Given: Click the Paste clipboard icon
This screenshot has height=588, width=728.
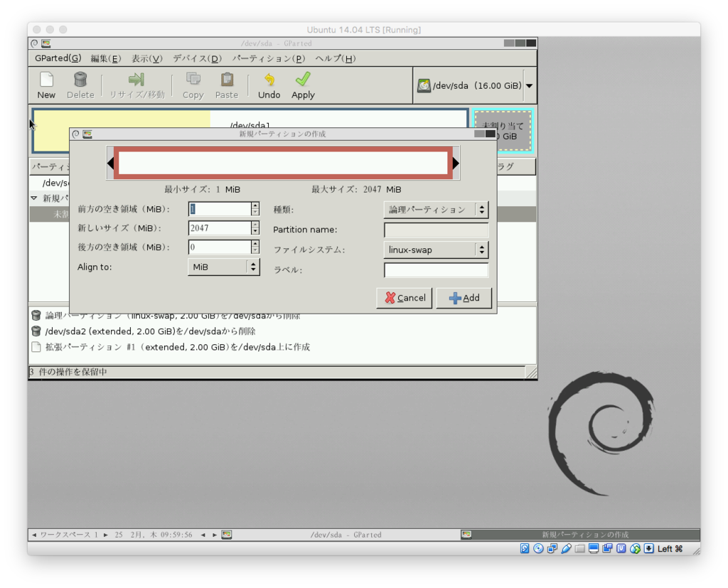Looking at the screenshot, I should pos(227,80).
